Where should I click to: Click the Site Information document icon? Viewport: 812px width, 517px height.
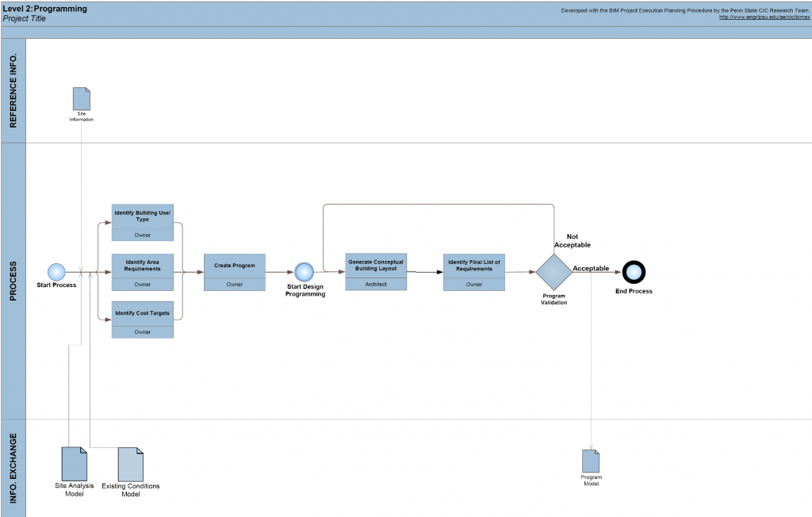pyautogui.click(x=81, y=98)
